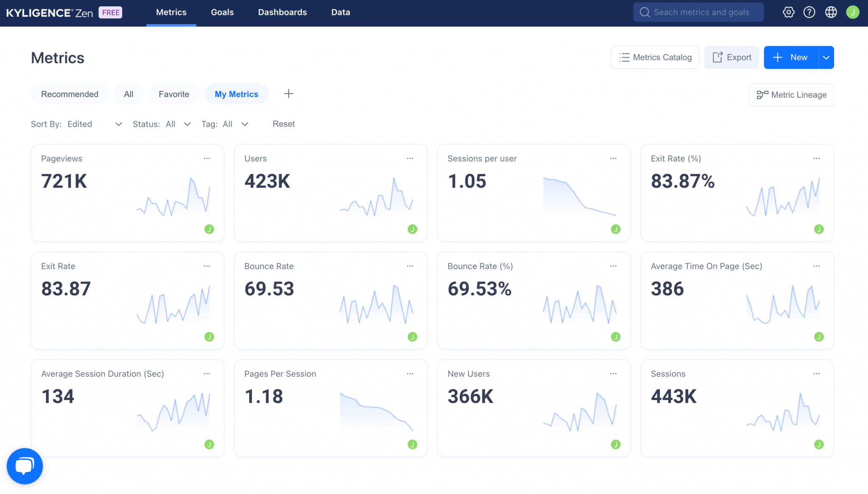Open the language globe icon
The height and width of the screenshot is (494, 868).
(x=831, y=12)
